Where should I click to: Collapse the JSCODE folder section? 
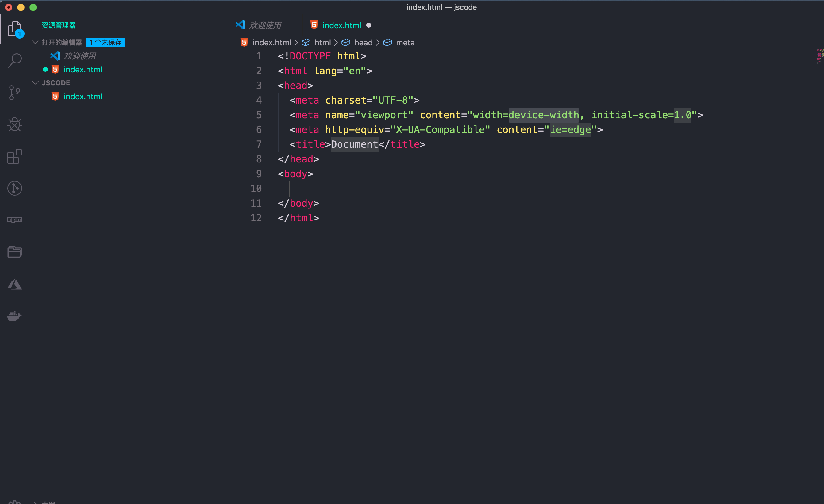(36, 82)
